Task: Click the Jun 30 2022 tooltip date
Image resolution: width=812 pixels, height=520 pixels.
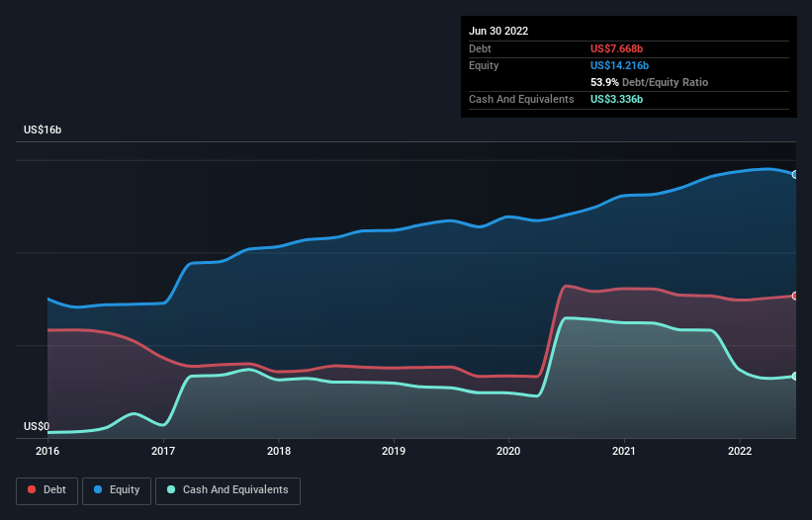Action: [x=498, y=31]
